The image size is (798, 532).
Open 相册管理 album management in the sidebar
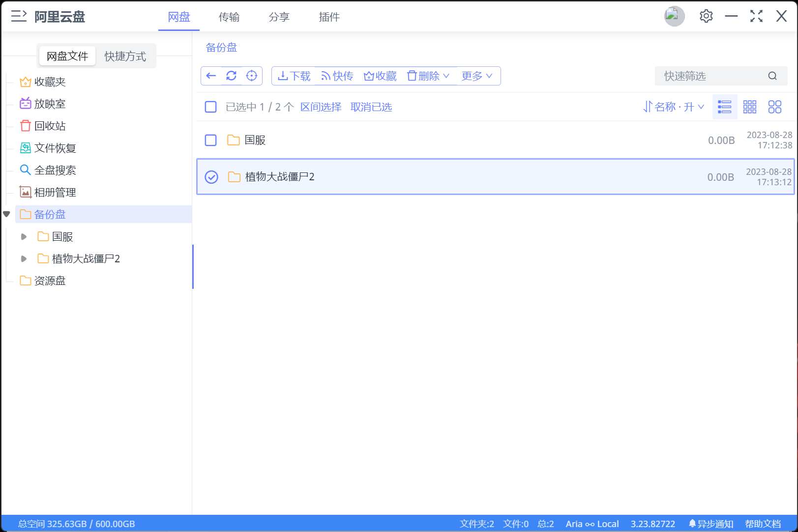coord(48,193)
